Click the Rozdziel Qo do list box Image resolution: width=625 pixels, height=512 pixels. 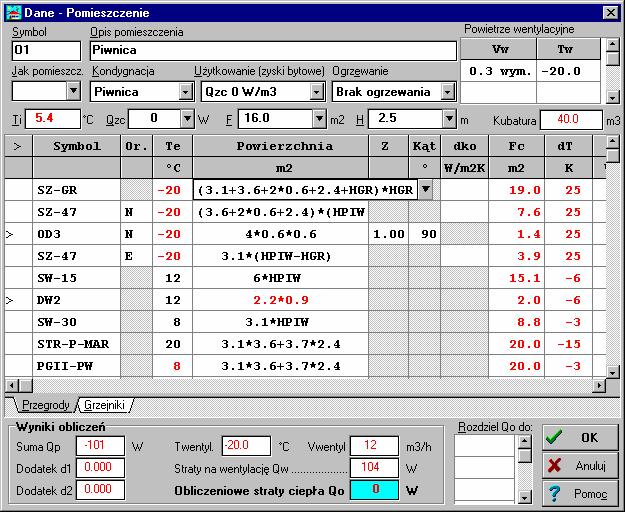point(486,469)
